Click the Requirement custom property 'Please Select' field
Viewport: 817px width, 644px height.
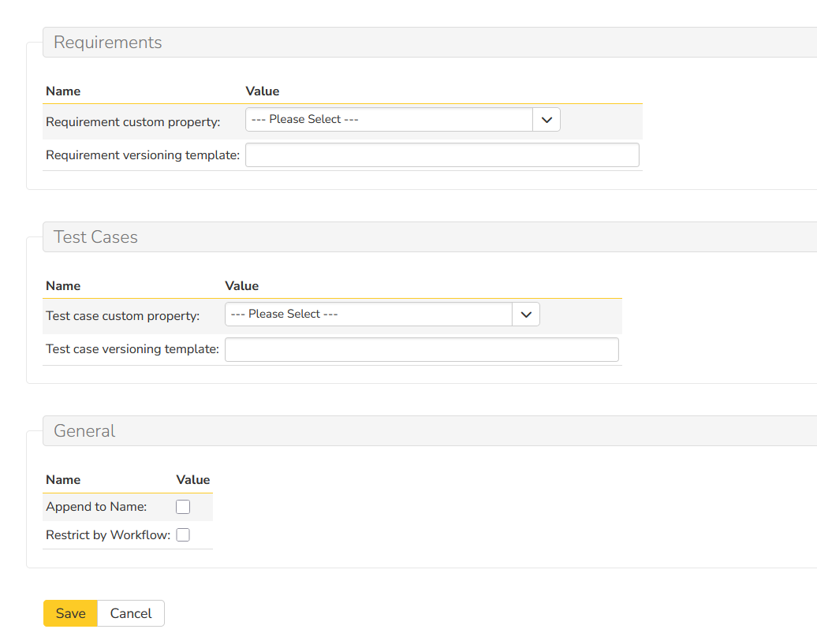[x=390, y=120]
